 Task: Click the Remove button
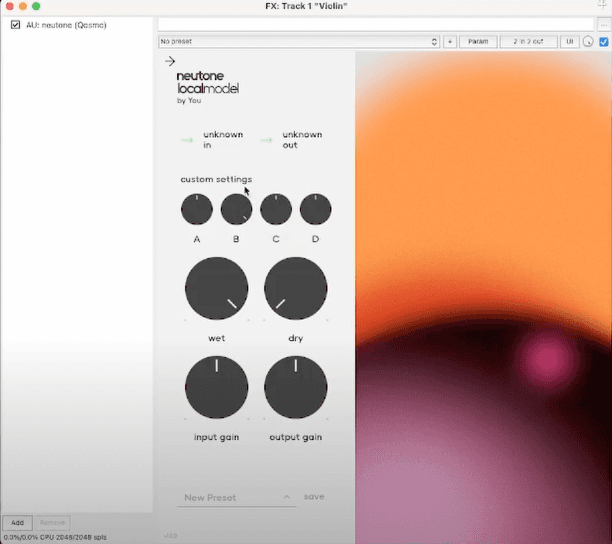click(52, 523)
